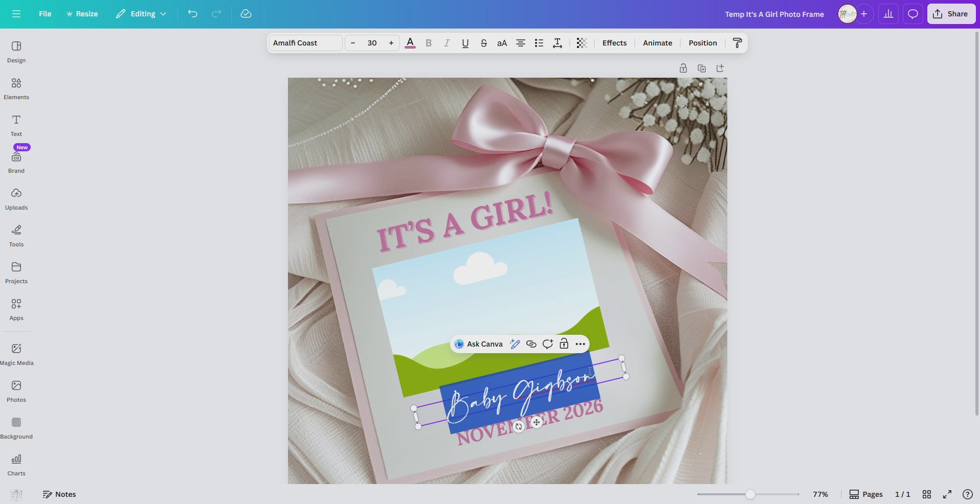Click the font size field
Image resolution: width=980 pixels, height=504 pixels.
372,43
